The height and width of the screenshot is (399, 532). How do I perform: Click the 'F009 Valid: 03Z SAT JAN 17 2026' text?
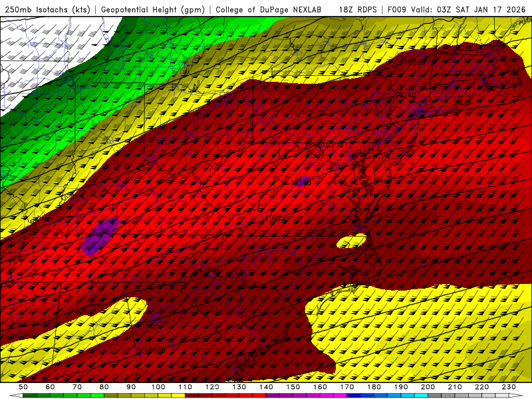(x=457, y=9)
